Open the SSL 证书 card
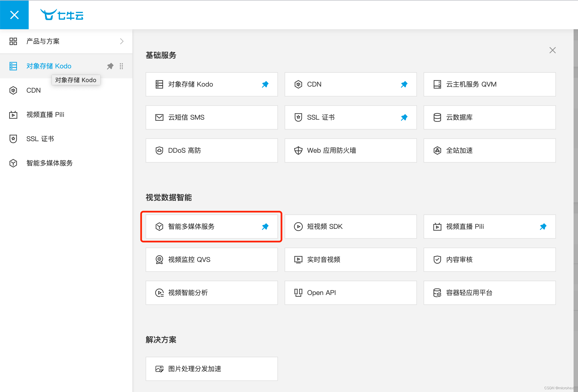 tap(351, 117)
